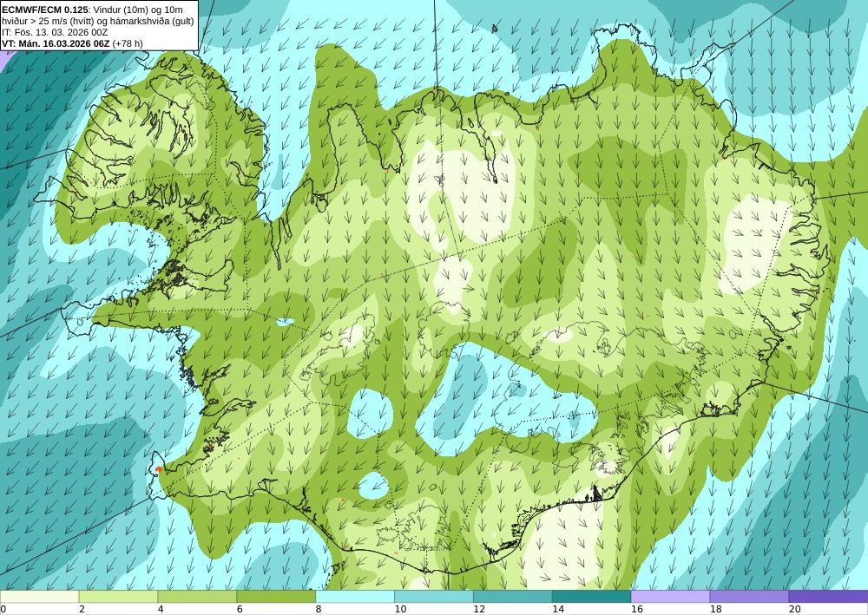Viewport: 868px width, 615px height.
Task: Click the legend scale label '2'
Action: click(82, 609)
